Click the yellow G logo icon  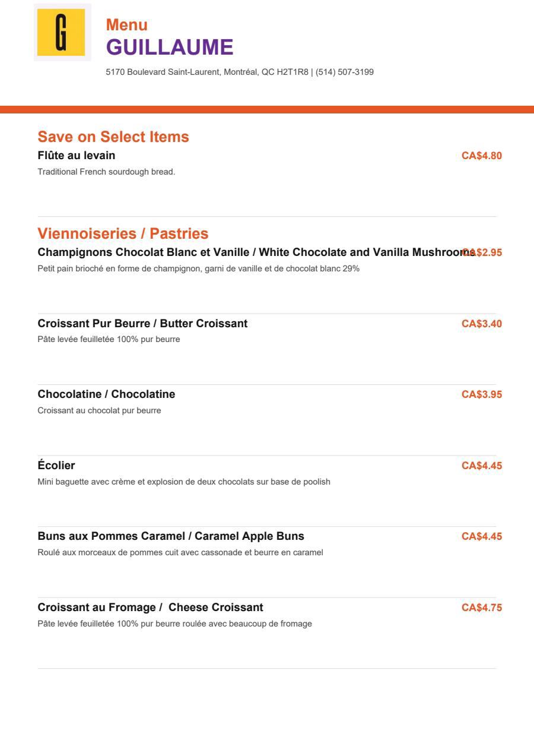pos(62,32)
